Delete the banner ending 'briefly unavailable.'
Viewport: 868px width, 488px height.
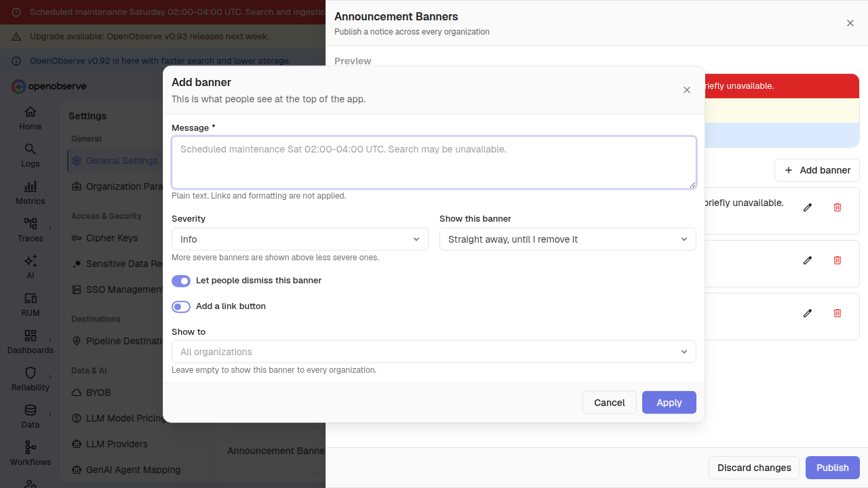tap(837, 207)
